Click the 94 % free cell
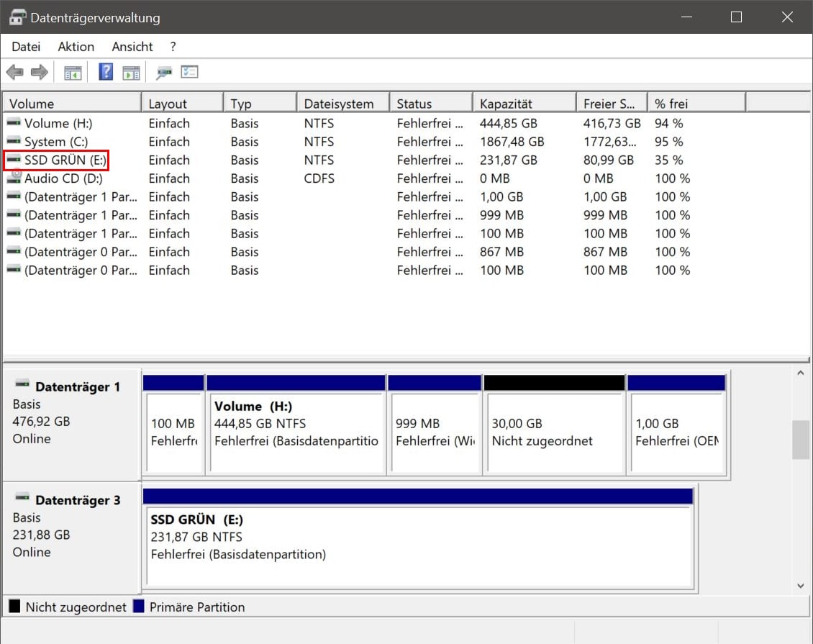This screenshot has width=813, height=644. (x=668, y=124)
